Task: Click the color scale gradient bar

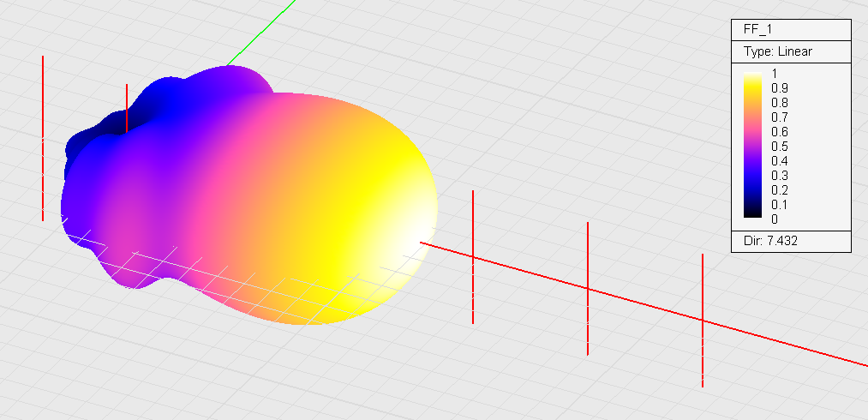Action: [x=753, y=145]
